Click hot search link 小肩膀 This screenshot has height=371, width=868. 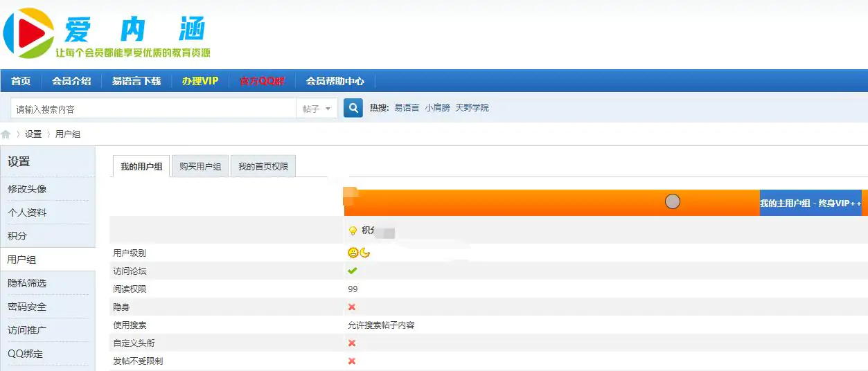[x=437, y=108]
